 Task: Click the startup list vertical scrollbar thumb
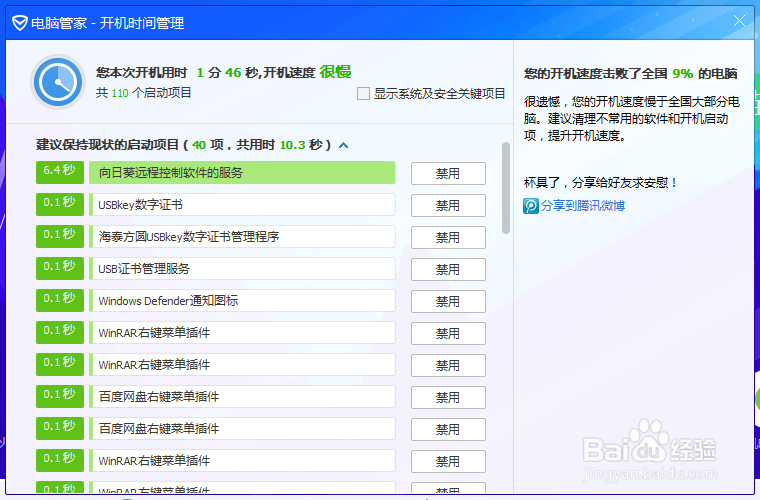point(506,188)
